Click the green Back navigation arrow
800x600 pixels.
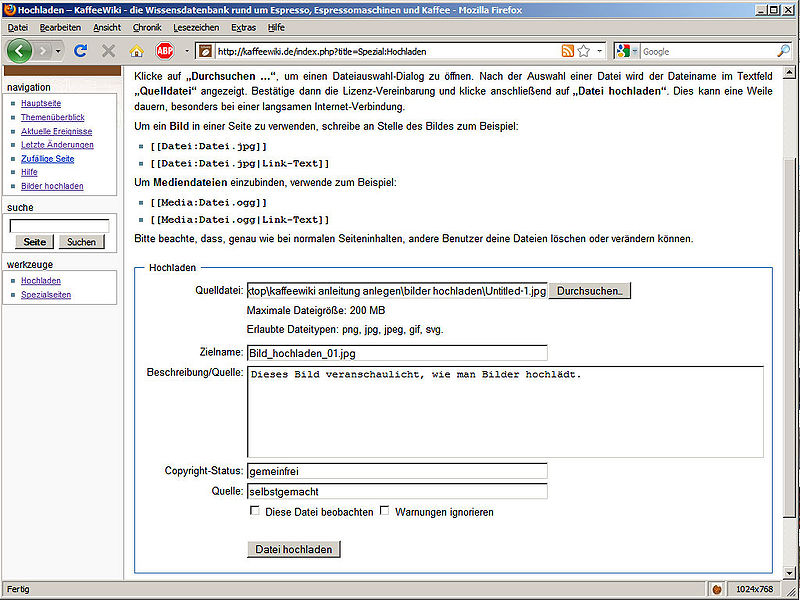[20, 50]
